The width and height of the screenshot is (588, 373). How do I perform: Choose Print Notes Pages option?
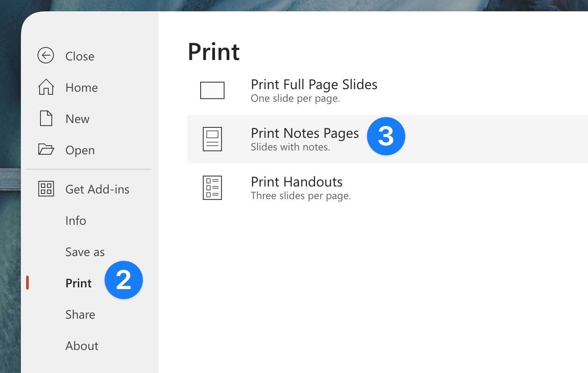pos(304,133)
